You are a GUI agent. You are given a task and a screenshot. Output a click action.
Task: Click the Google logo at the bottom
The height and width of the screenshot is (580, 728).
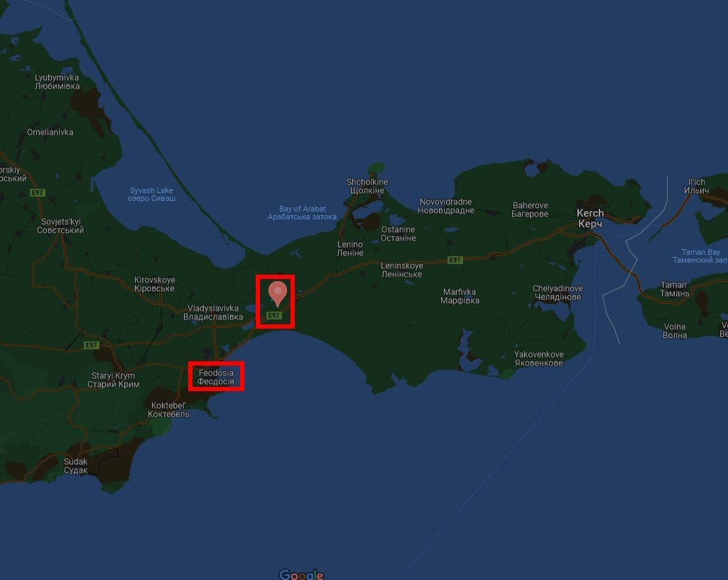tap(301, 574)
